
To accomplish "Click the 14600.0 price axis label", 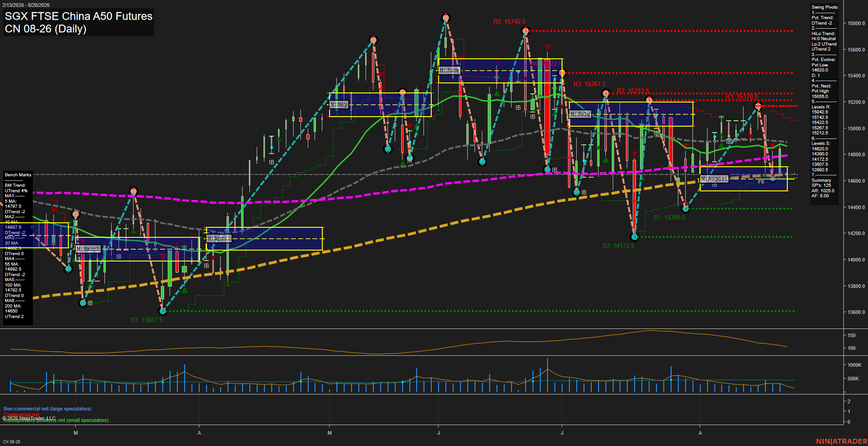I will coord(856,181).
